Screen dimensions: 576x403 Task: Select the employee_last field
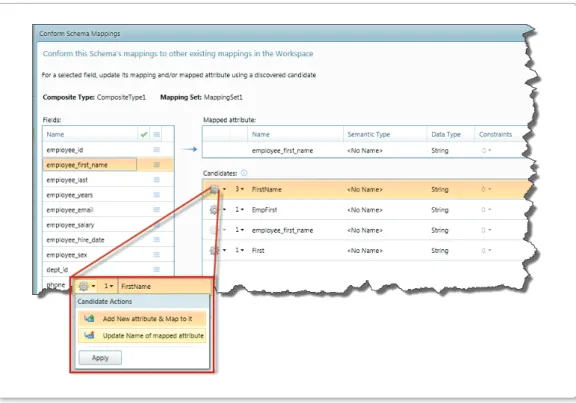67,180
